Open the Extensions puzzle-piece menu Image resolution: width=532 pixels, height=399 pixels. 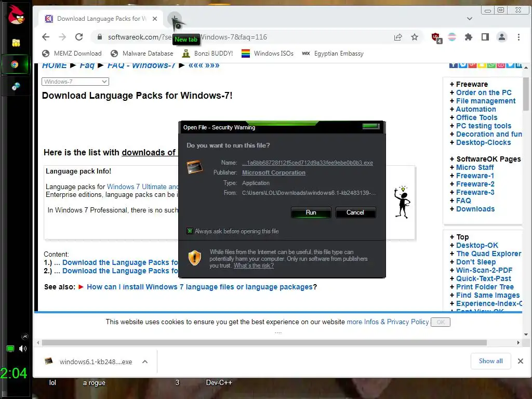[x=469, y=37]
